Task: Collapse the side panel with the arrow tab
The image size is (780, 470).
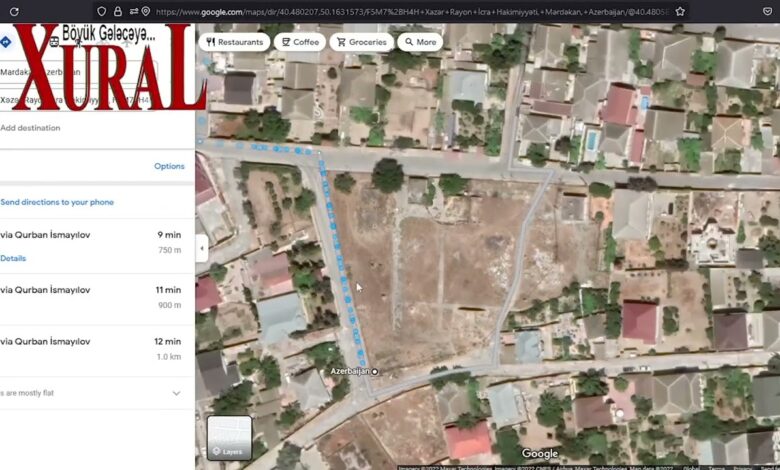Action: pyautogui.click(x=201, y=248)
